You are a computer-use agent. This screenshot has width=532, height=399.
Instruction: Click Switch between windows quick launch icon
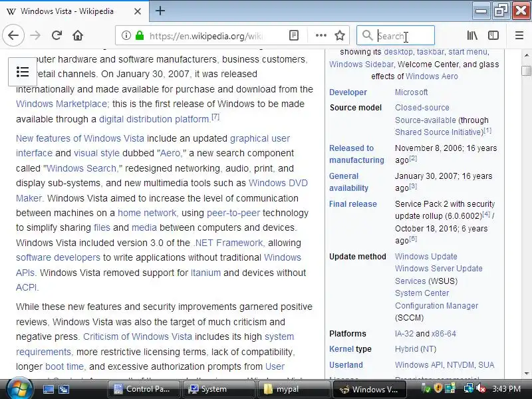click(x=63, y=389)
